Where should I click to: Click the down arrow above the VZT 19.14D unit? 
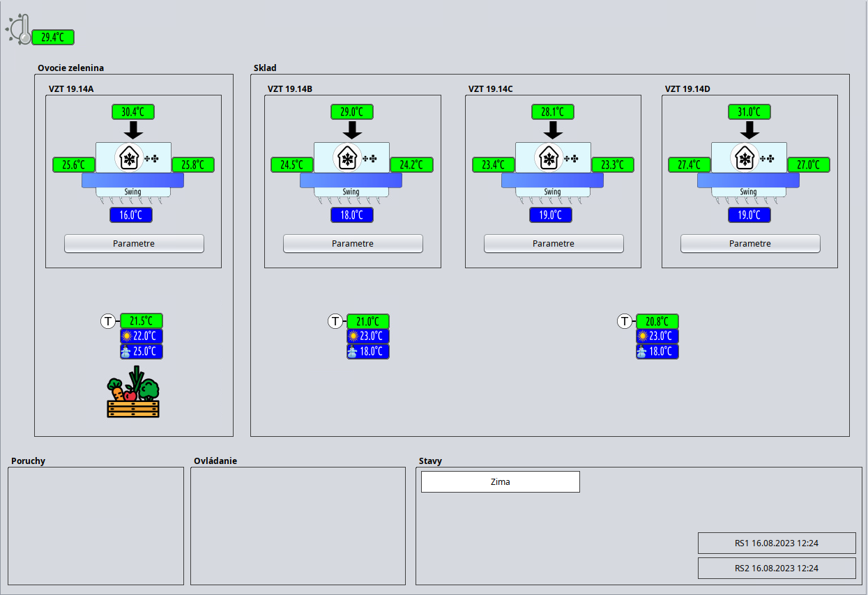tap(749, 130)
